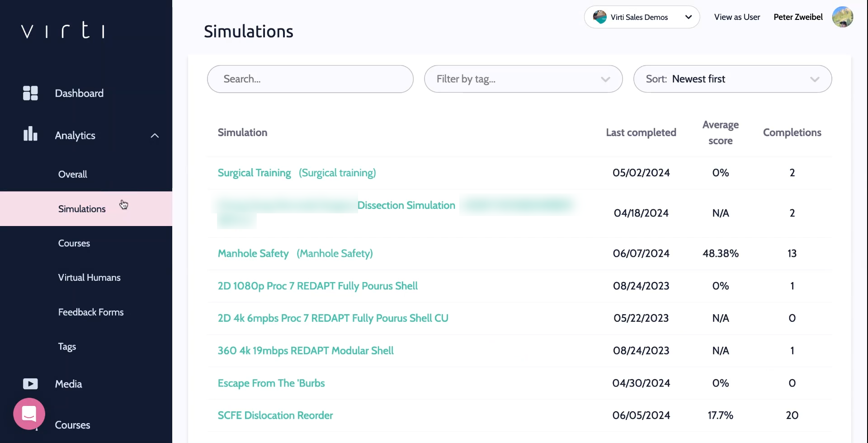Open the Sort Newest first dropdown
Image resolution: width=868 pixels, height=443 pixels.
pos(732,79)
